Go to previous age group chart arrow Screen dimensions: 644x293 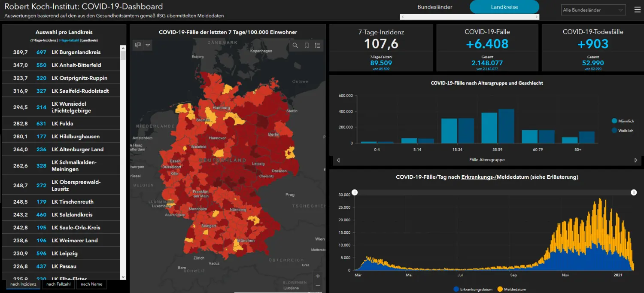tap(338, 160)
